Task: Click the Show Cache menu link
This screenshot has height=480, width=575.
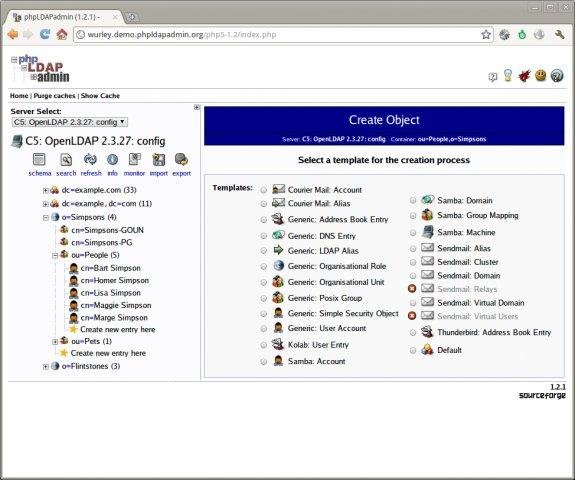Action: (100, 96)
